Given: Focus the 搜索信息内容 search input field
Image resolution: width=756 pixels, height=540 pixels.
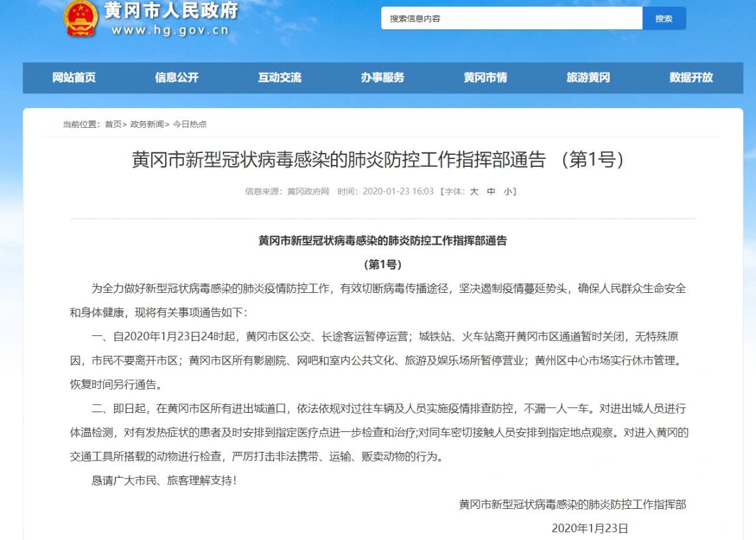Looking at the screenshot, I should point(511,19).
